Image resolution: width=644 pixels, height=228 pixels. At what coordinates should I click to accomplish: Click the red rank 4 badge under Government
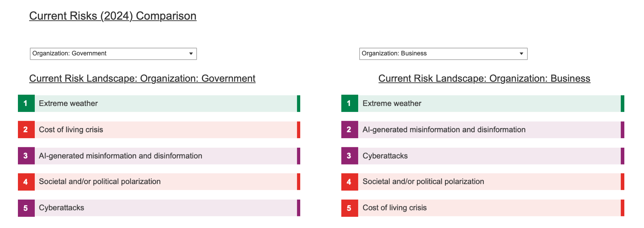point(26,182)
